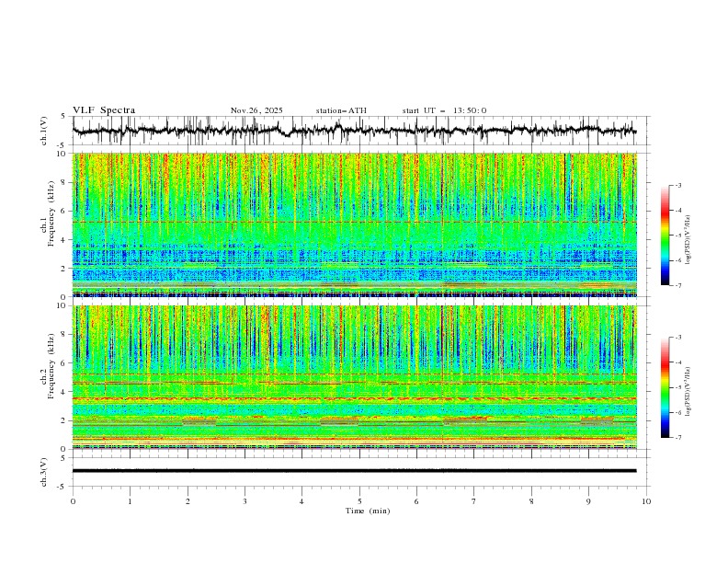The image size is (728, 563).
Task: Click time-axis tick label "9"
Action: coord(588,501)
